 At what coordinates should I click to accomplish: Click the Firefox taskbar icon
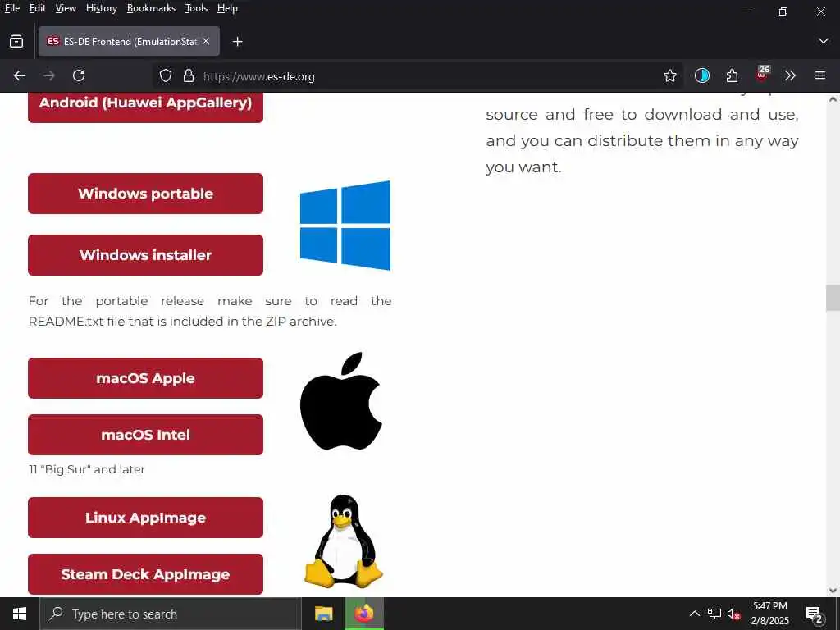[x=363, y=614]
